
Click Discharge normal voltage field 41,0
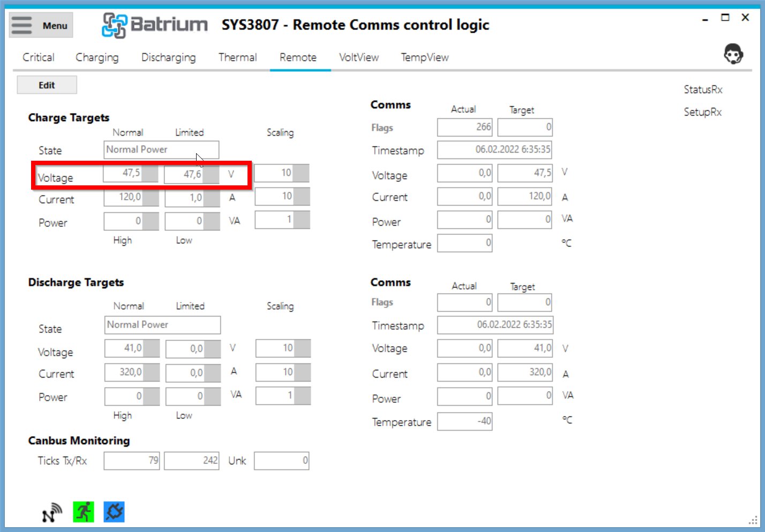(132, 348)
